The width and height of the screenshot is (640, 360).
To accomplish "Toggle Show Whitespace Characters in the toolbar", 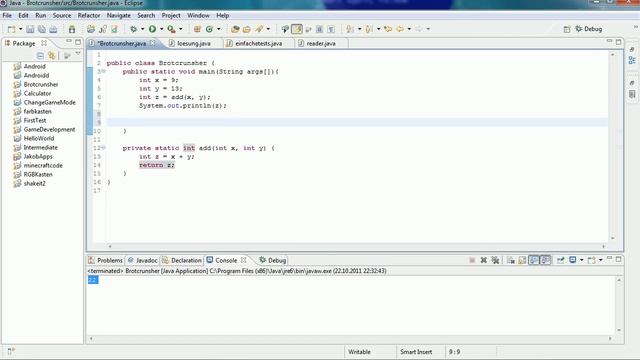I will tap(331, 29).
